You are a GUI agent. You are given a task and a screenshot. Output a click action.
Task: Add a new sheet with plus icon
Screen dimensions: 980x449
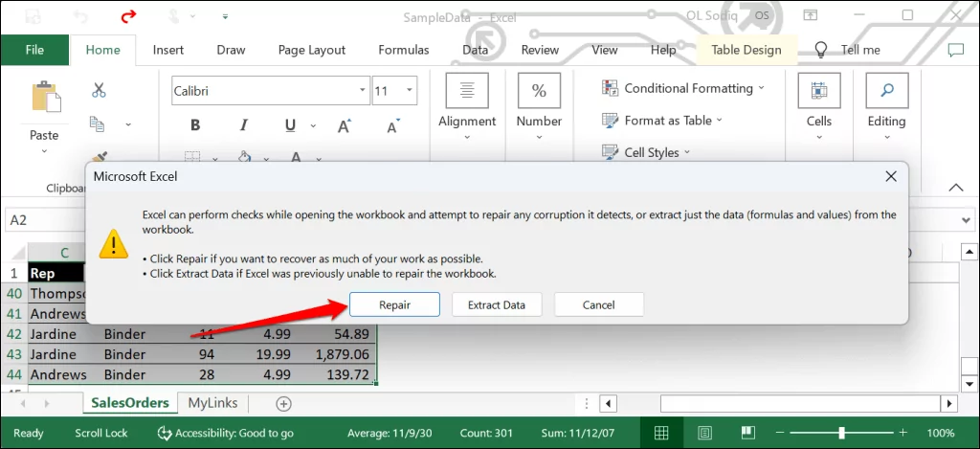(283, 404)
